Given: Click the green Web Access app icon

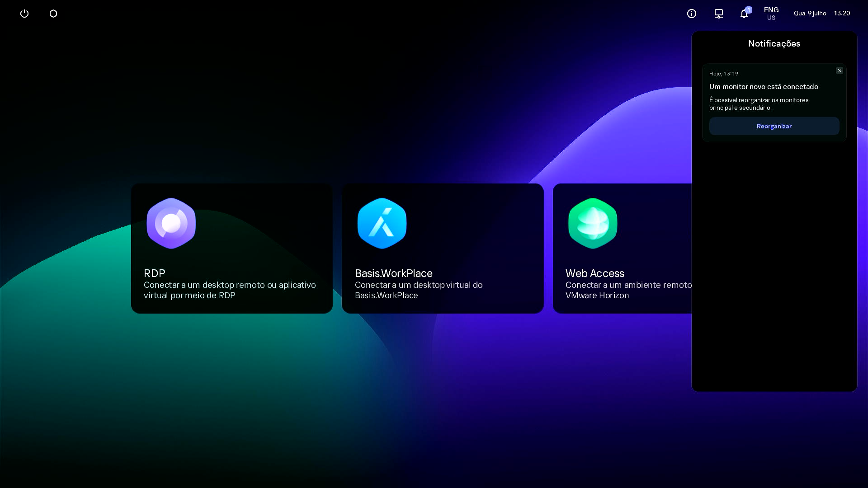Looking at the screenshot, I should 593,223.
